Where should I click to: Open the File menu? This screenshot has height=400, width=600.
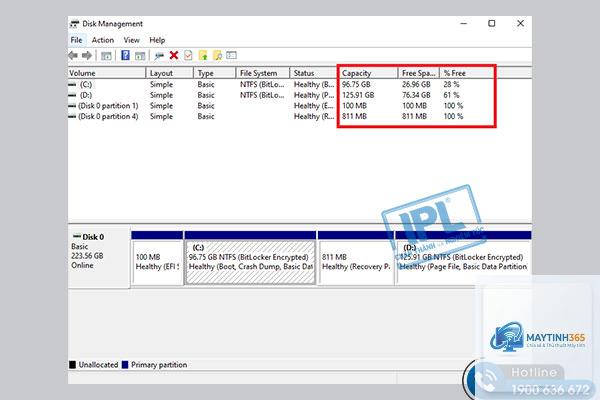[76, 40]
